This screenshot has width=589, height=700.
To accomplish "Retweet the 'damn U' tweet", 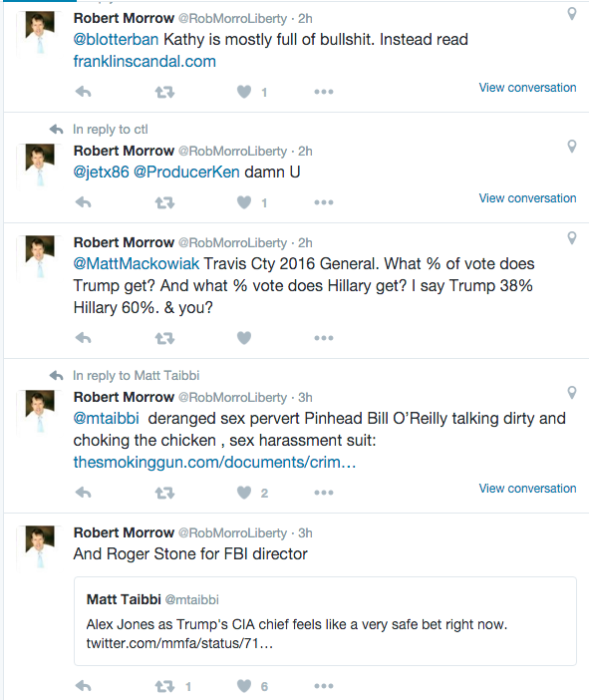I will coord(164,202).
